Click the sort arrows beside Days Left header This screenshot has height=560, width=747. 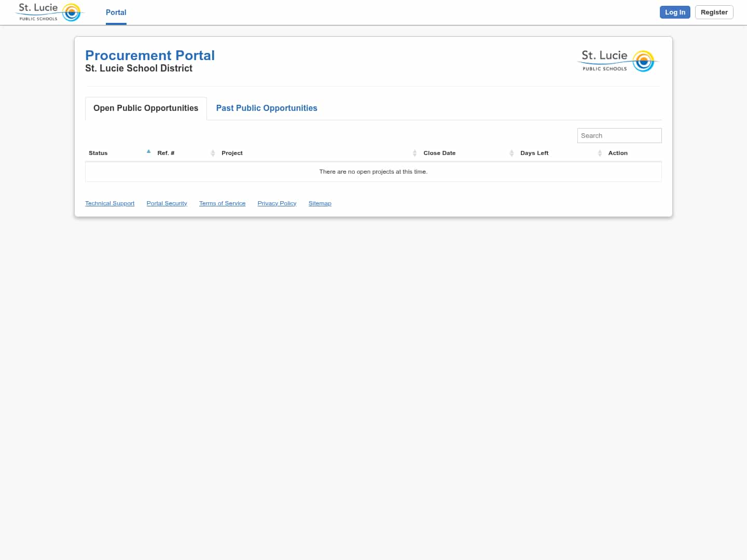point(600,153)
